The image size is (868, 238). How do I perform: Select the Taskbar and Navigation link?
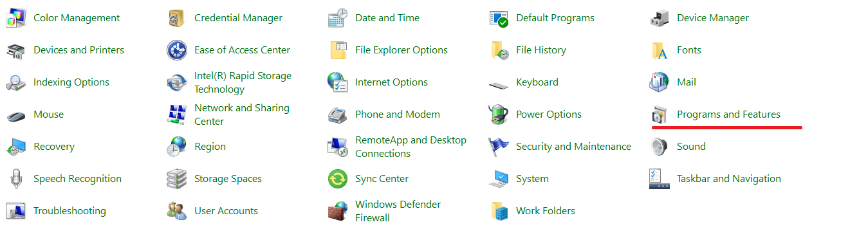[x=729, y=179]
